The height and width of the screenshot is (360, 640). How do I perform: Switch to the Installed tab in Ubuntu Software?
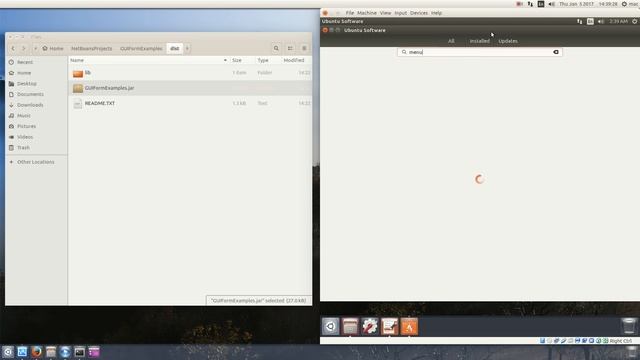480,41
